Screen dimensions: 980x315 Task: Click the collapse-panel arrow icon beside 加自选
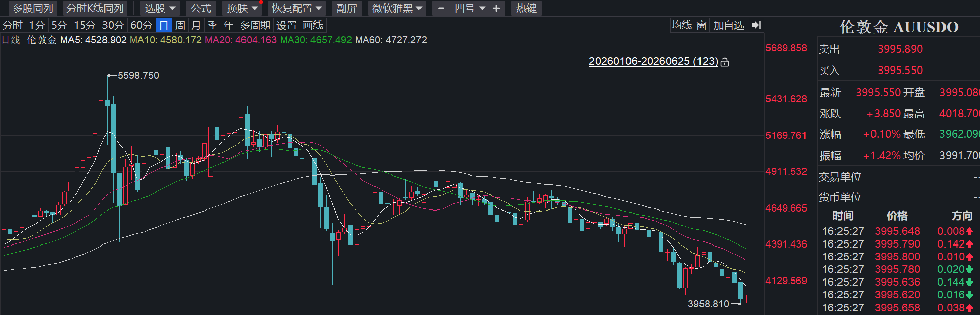[x=756, y=25]
